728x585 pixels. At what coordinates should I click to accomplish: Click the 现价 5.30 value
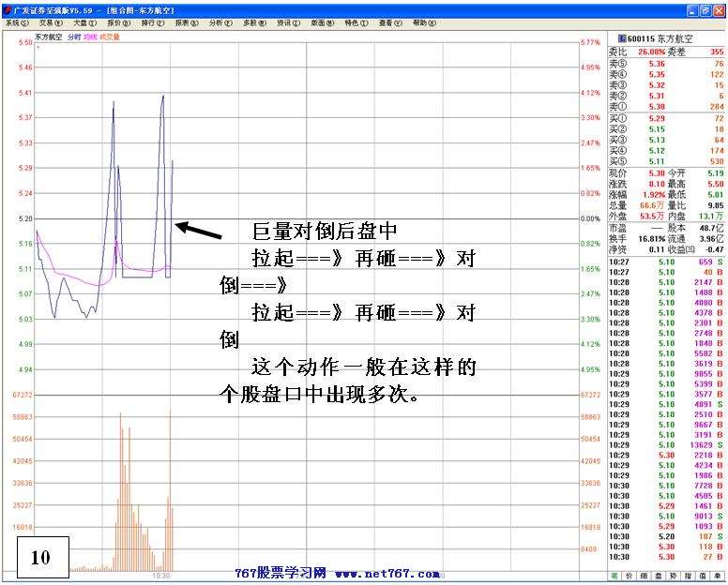(x=657, y=173)
